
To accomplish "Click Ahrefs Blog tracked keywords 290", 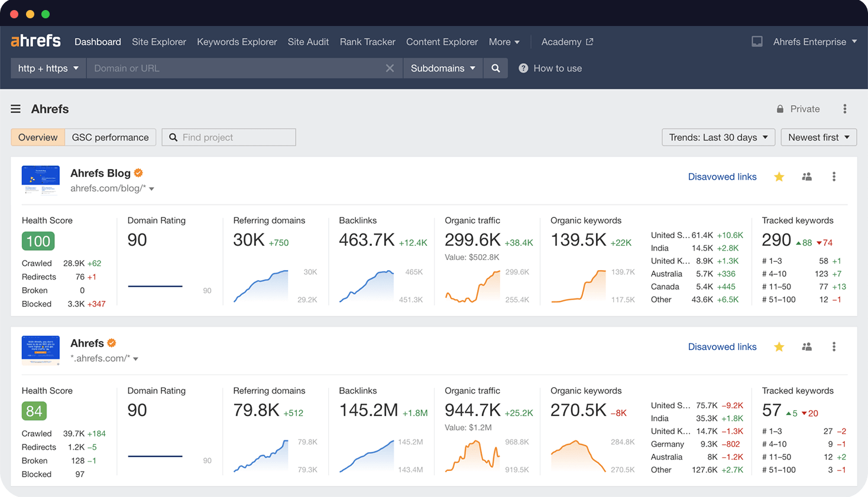I will 776,240.
